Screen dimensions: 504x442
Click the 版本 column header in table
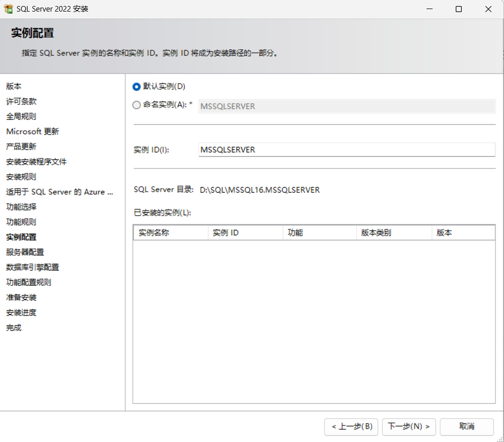(463, 232)
